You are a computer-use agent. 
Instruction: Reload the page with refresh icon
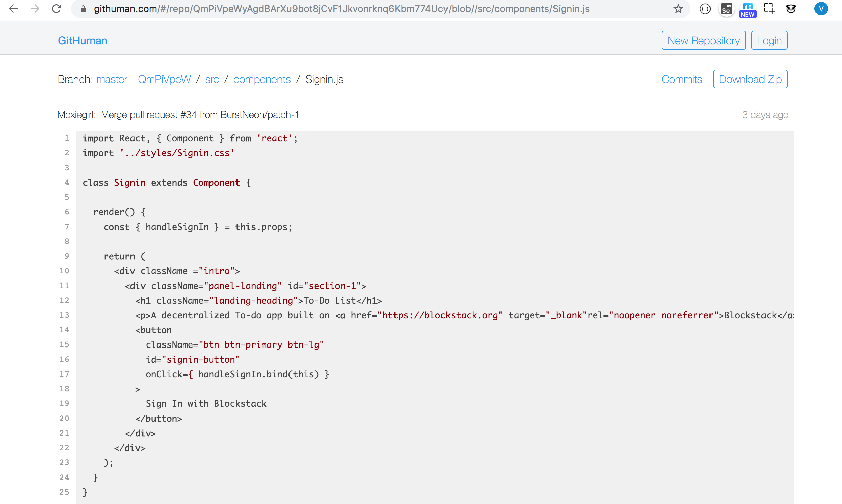tap(56, 9)
